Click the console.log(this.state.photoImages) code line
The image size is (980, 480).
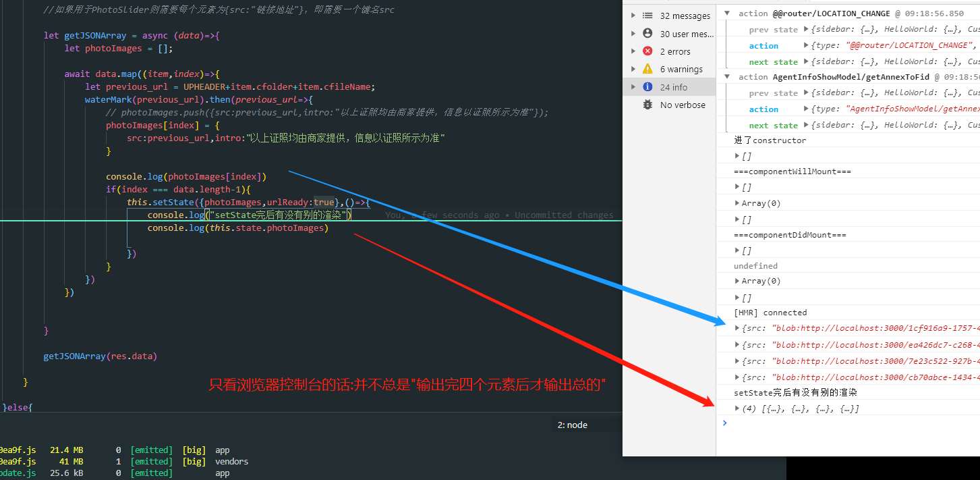click(237, 228)
